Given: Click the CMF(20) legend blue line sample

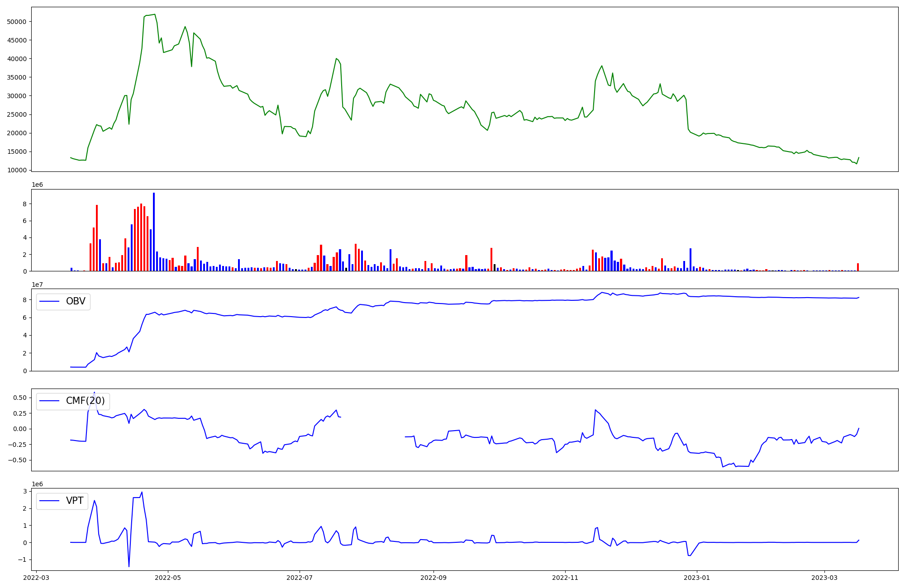Looking at the screenshot, I should click(x=50, y=401).
